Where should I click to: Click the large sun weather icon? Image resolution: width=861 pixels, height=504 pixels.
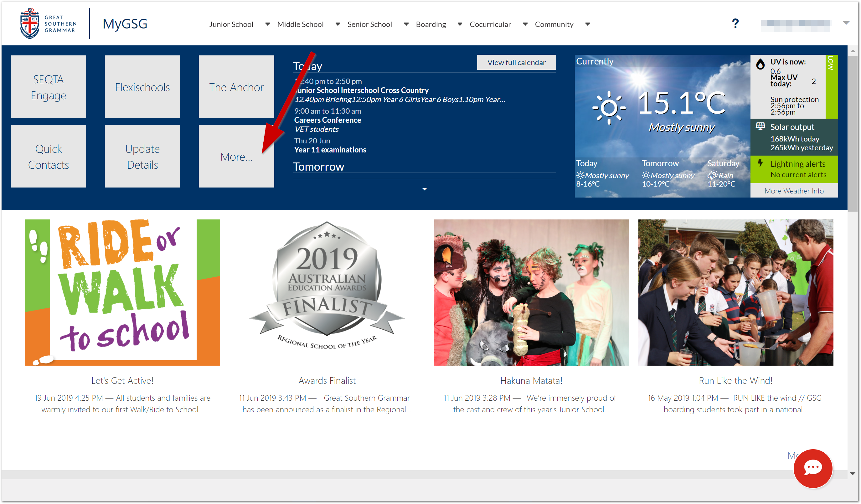[609, 108]
